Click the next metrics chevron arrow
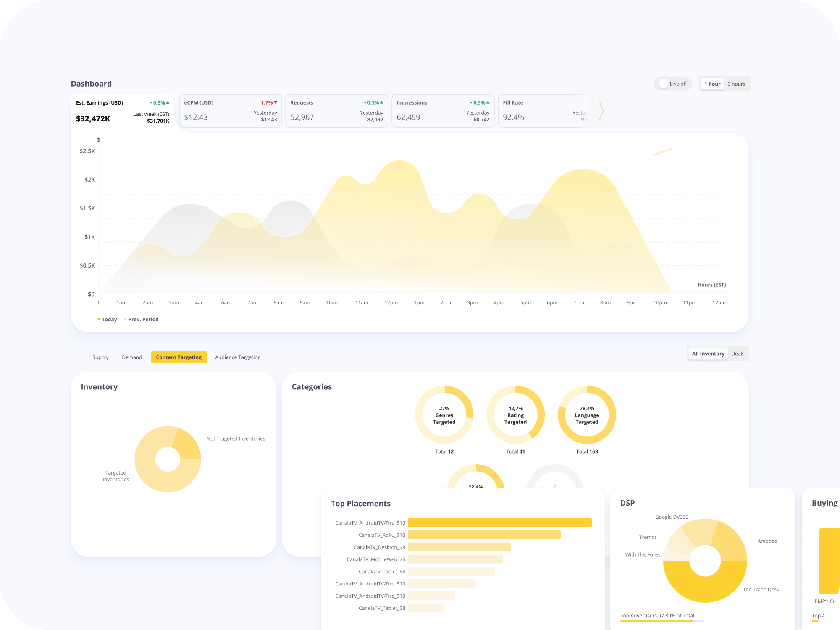 point(601,111)
